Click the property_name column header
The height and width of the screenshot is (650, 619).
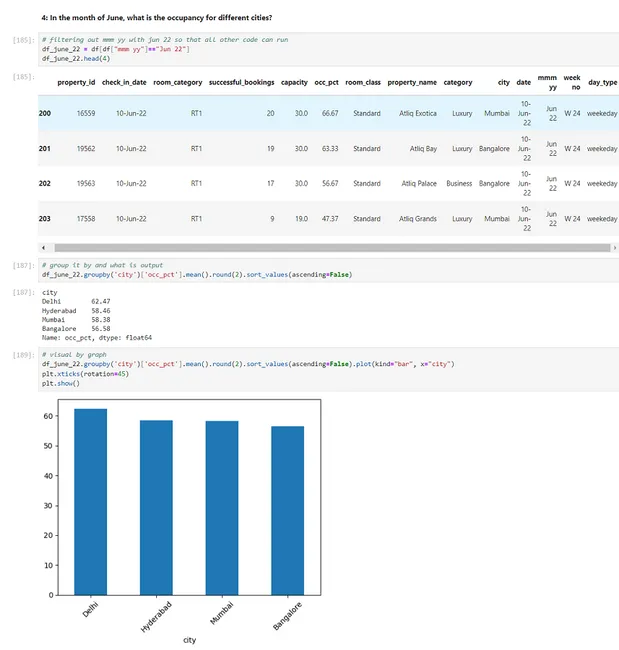tap(412, 82)
